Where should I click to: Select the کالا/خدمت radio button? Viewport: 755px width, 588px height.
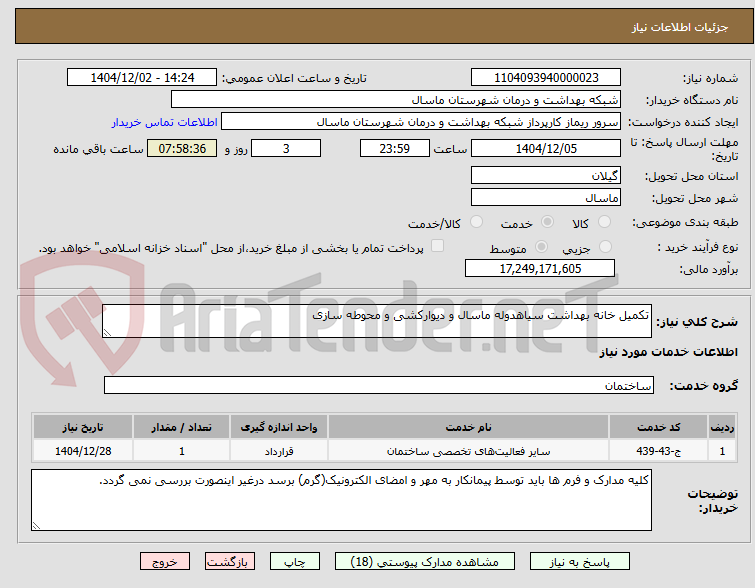(476, 222)
